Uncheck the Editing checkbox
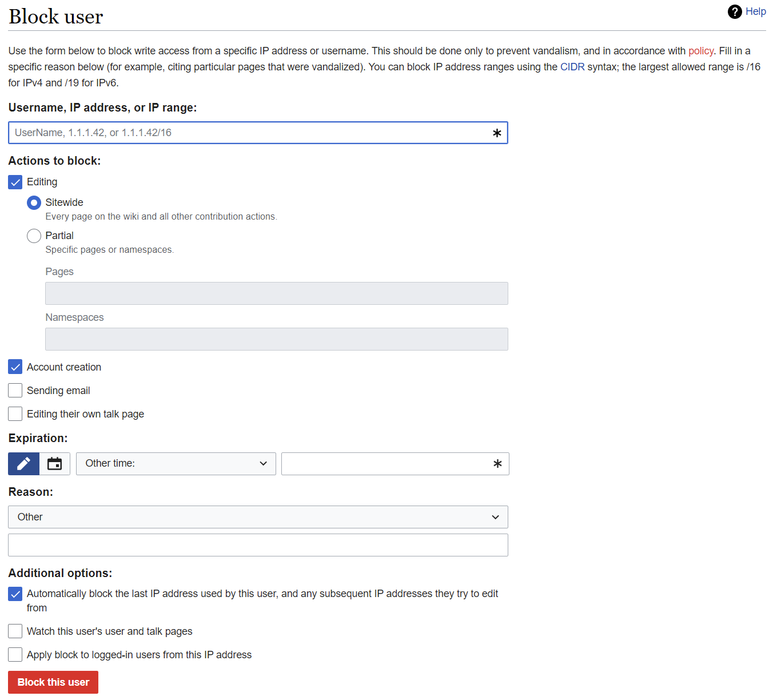Viewport: 773px width, 700px height. [15, 182]
